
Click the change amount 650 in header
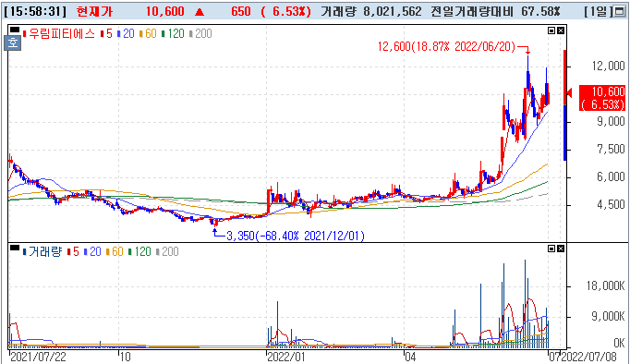coord(241,12)
